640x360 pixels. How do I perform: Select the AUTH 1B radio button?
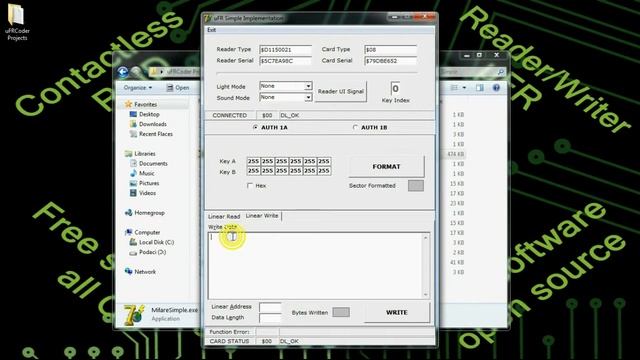(x=355, y=127)
